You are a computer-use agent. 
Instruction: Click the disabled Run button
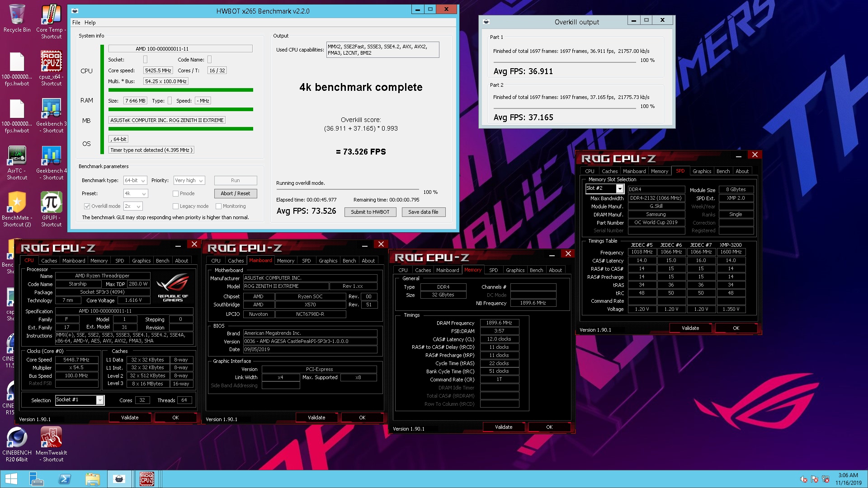coord(235,180)
